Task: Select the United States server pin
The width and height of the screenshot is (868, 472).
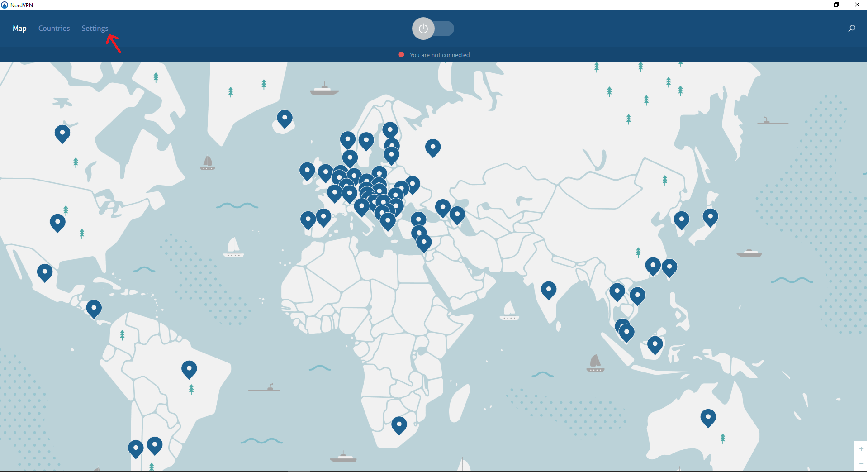Action: (57, 223)
